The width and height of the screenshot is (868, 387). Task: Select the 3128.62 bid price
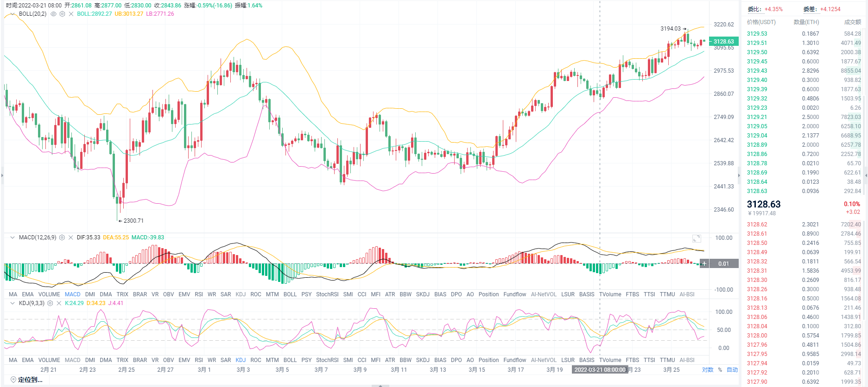pos(757,225)
